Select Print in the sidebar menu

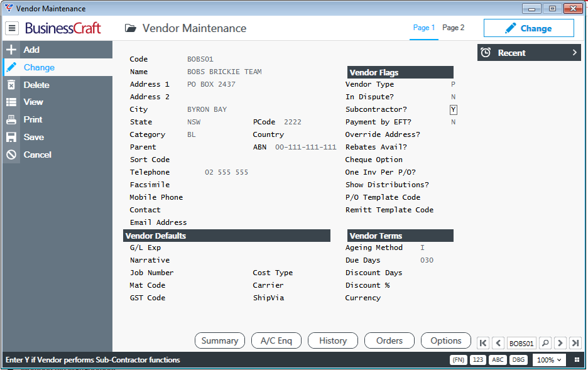(58, 119)
